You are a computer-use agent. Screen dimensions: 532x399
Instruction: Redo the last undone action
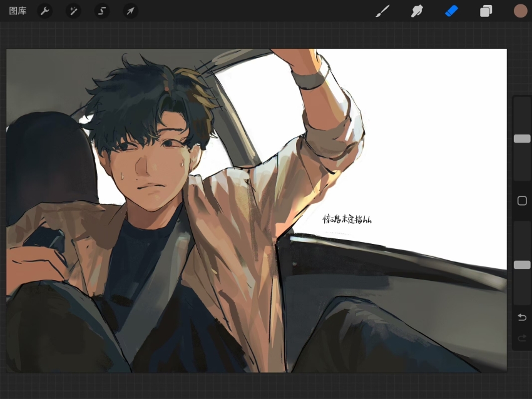(522, 338)
